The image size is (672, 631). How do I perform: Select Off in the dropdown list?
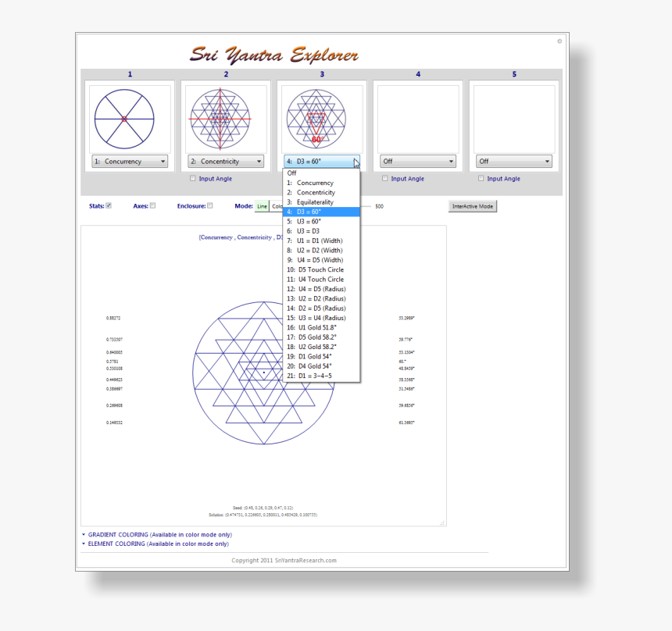click(321, 173)
